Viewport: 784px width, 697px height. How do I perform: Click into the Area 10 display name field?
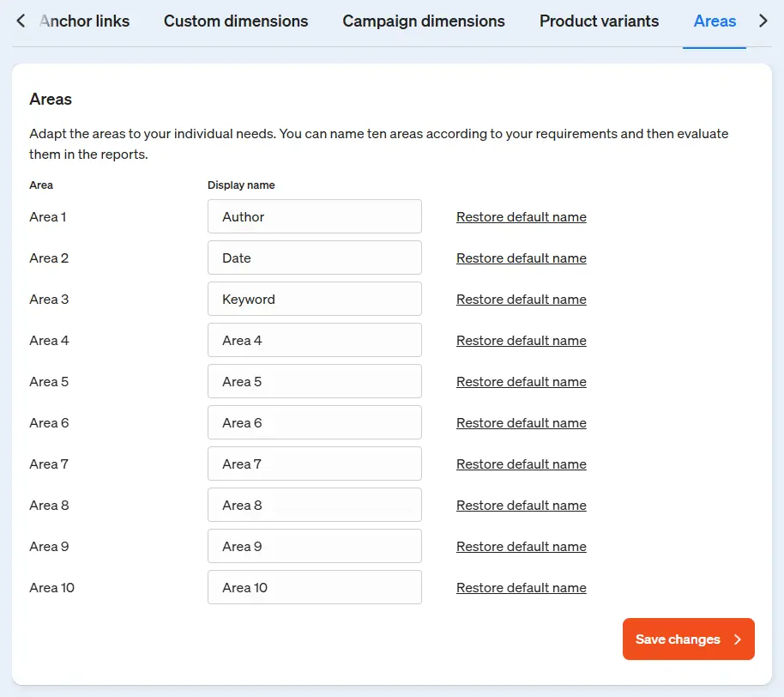point(315,587)
